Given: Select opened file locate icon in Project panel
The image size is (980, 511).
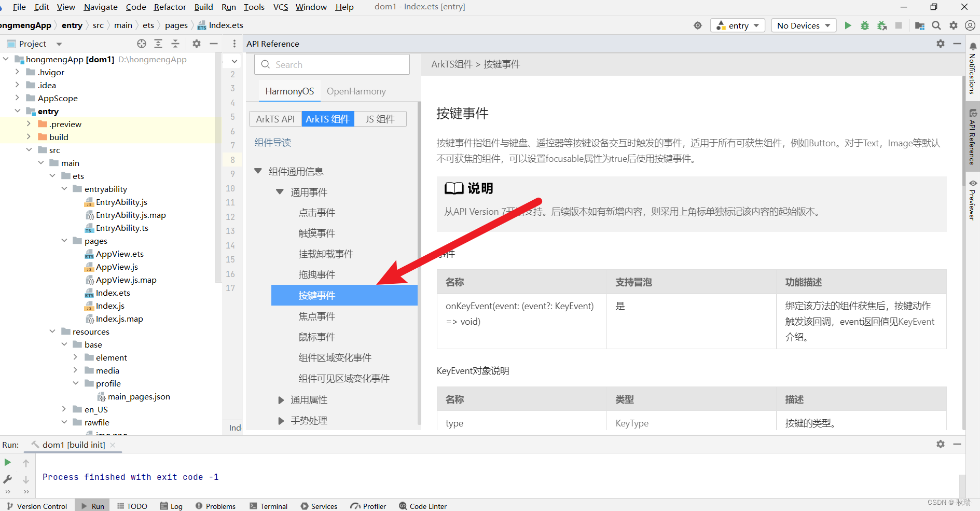Looking at the screenshot, I should click(x=142, y=44).
